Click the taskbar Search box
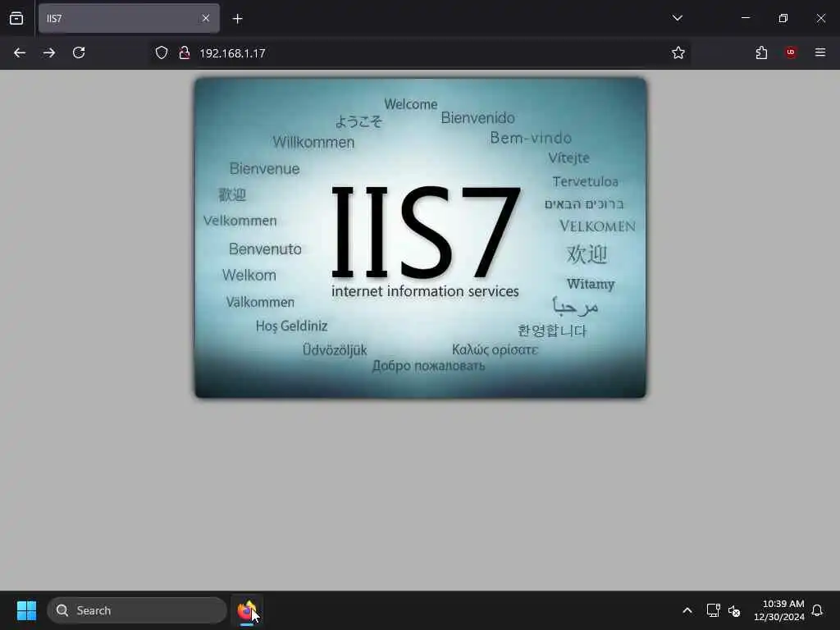Viewport: 840px width, 630px height. tap(137, 610)
